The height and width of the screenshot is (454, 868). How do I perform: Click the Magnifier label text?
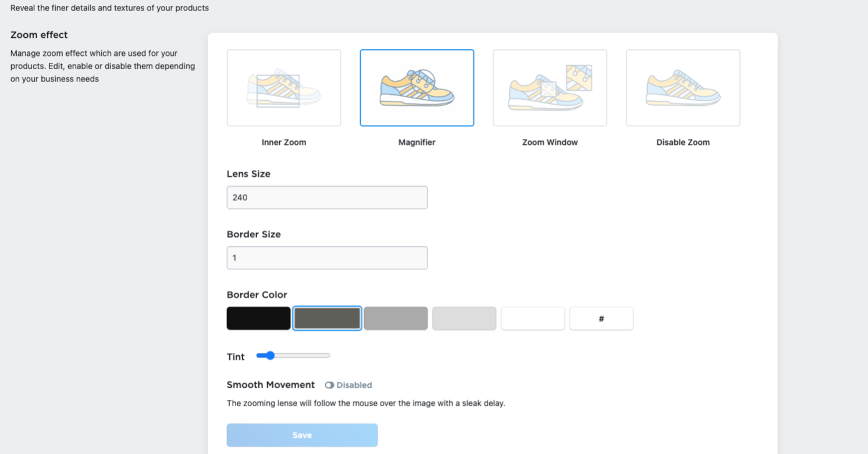(x=417, y=142)
